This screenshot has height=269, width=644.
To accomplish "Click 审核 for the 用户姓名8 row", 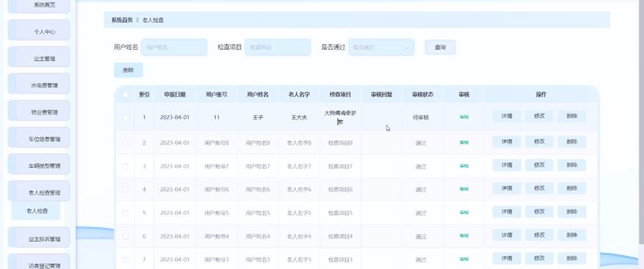I will click(463, 142).
